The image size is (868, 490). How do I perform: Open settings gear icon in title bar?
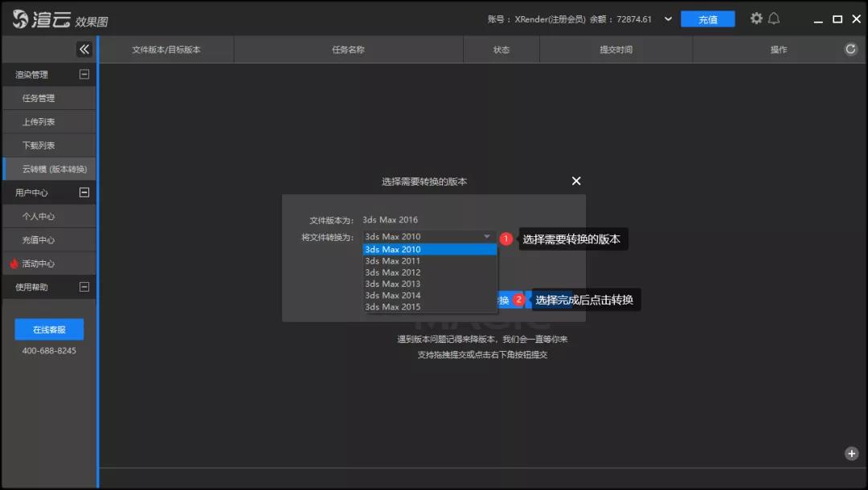click(756, 18)
